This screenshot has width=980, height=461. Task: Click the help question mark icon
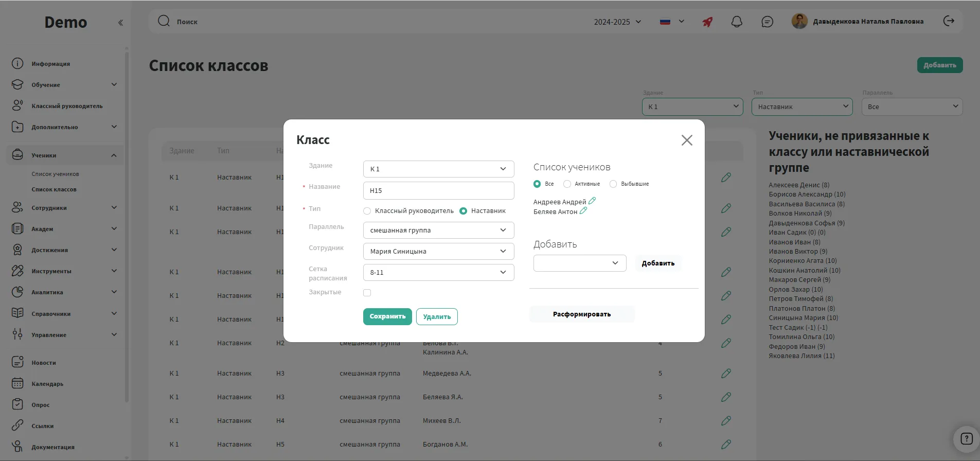click(x=966, y=439)
